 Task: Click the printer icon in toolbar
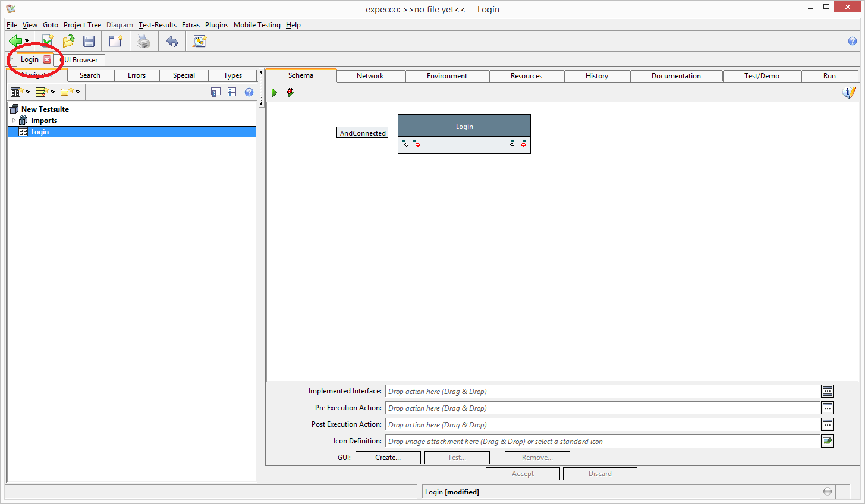[143, 41]
